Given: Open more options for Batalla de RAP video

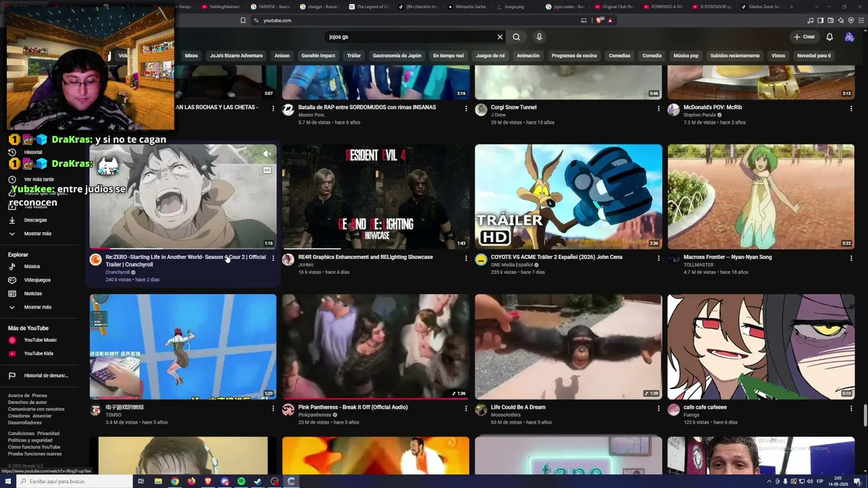Looking at the screenshot, I should 466,108.
